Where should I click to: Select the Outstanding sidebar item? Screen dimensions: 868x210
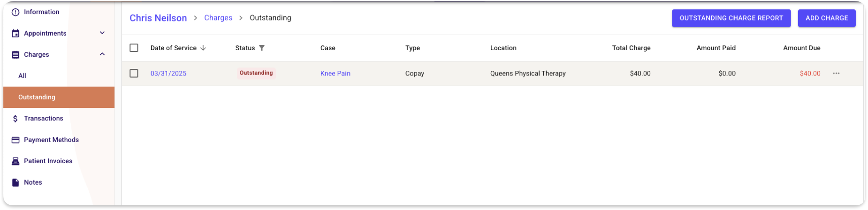pos(59,97)
